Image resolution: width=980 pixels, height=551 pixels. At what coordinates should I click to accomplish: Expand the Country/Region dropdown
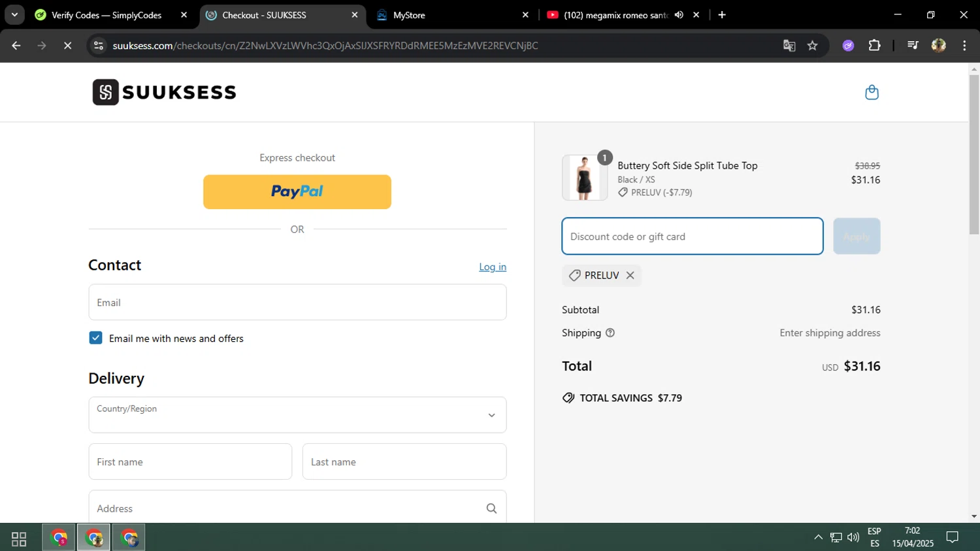point(297,414)
